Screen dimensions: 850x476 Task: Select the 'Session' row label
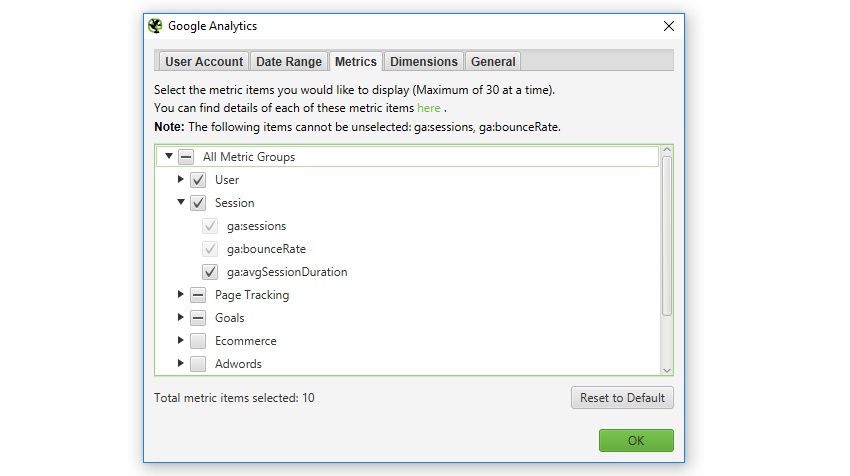point(234,203)
